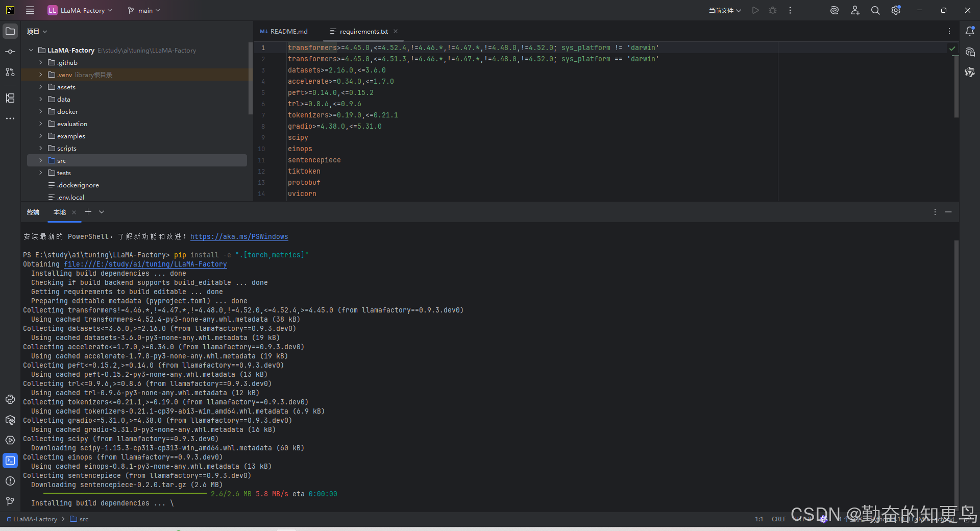This screenshot has height=531, width=980.
Task: Close the requirements.txt tab
Action: 396,31
